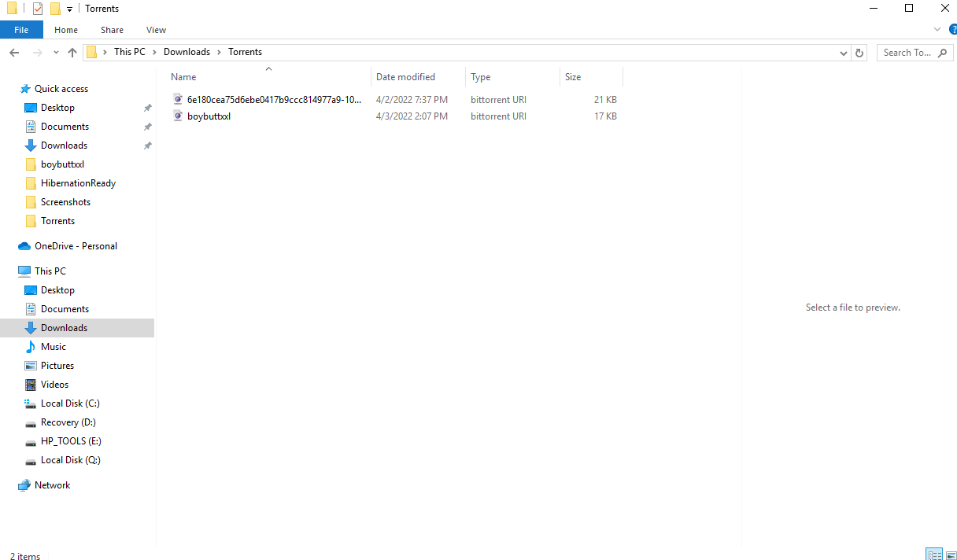Viewport: 957px width, 560px height.
Task: Click the New folder quick access icon
Action: click(x=57, y=8)
